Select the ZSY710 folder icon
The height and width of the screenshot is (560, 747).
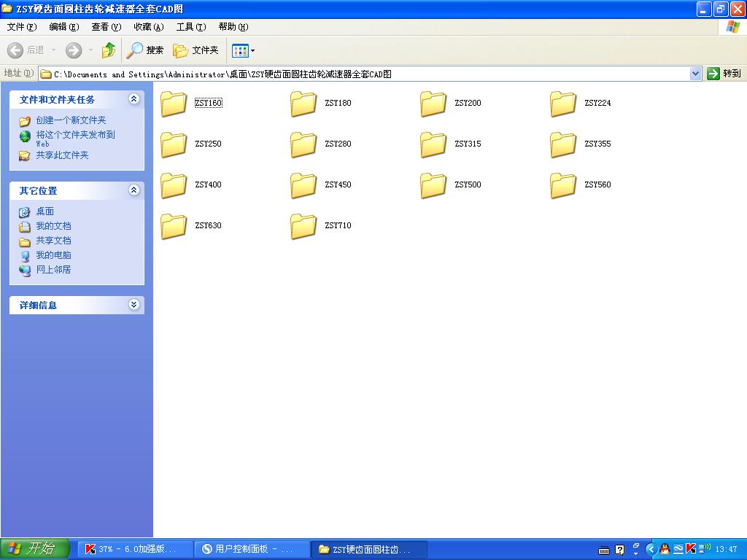coord(303,226)
